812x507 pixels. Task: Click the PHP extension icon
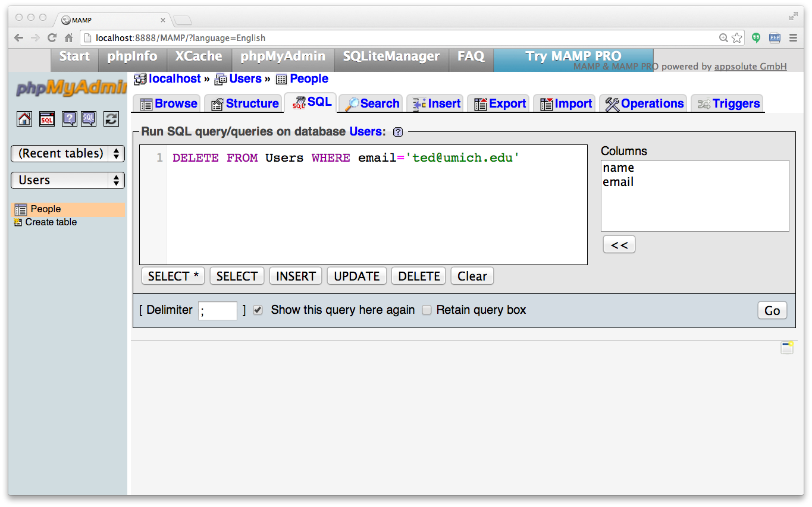(x=775, y=37)
